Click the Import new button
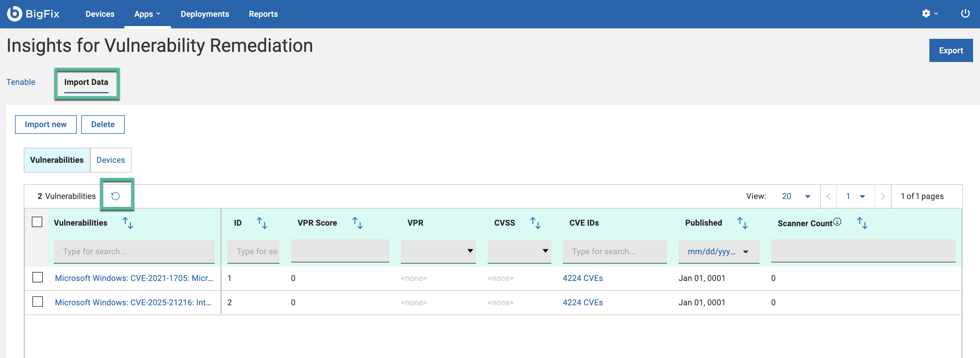 click(x=46, y=125)
